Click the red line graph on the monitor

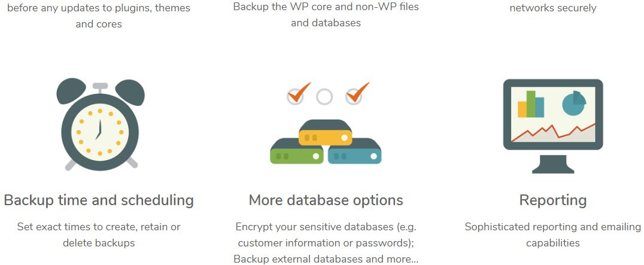554,132
